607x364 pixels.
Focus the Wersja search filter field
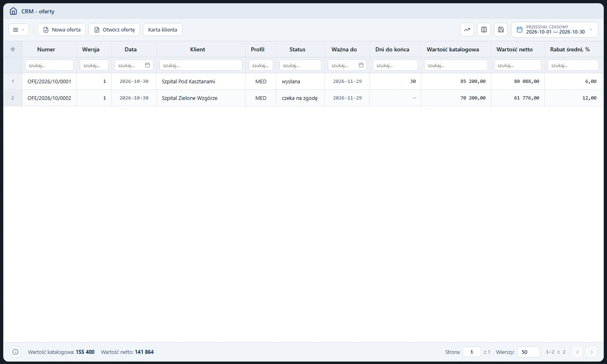pos(94,65)
